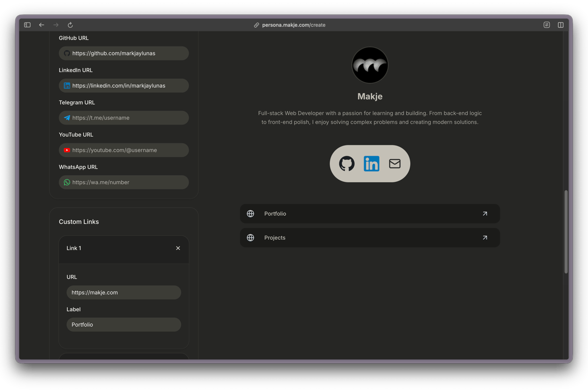
Task: Toggle the browser sidebar icon
Action: coord(27,25)
